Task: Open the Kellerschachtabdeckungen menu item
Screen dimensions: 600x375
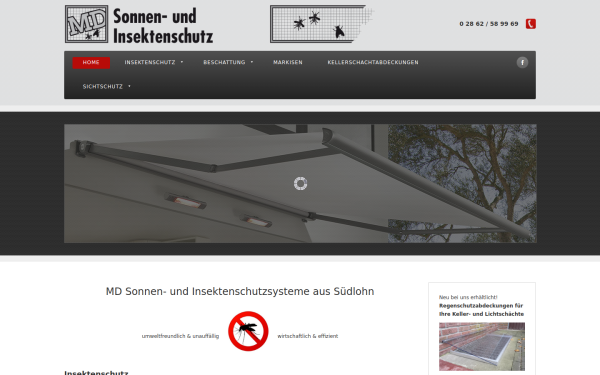Action: tap(373, 62)
